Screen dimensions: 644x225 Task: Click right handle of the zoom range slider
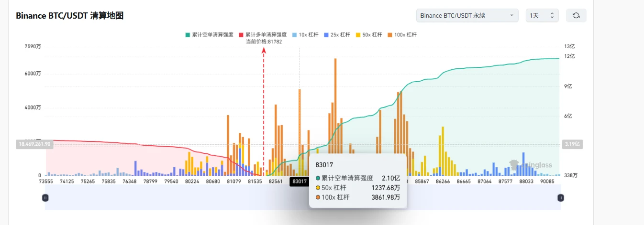[560, 197]
